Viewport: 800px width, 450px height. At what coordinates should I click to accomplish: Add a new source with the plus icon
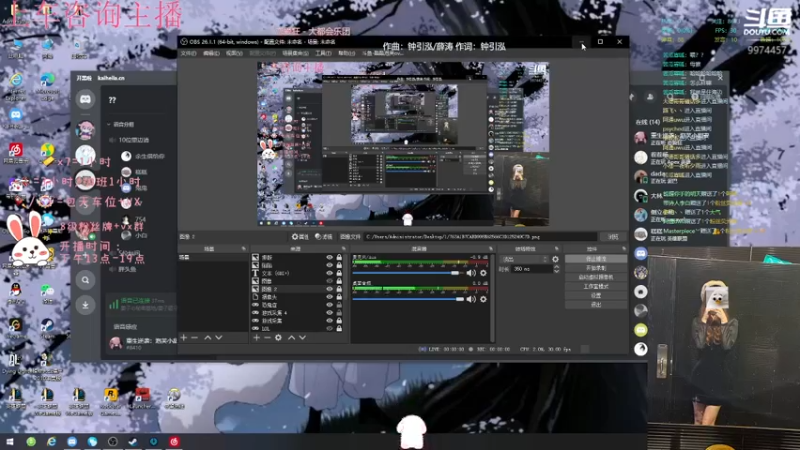tap(257, 338)
